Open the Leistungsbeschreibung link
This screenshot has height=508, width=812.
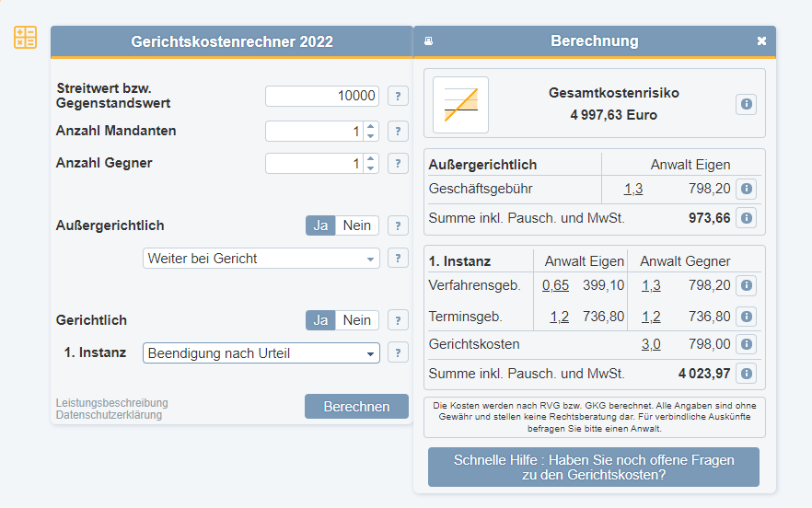(x=112, y=403)
